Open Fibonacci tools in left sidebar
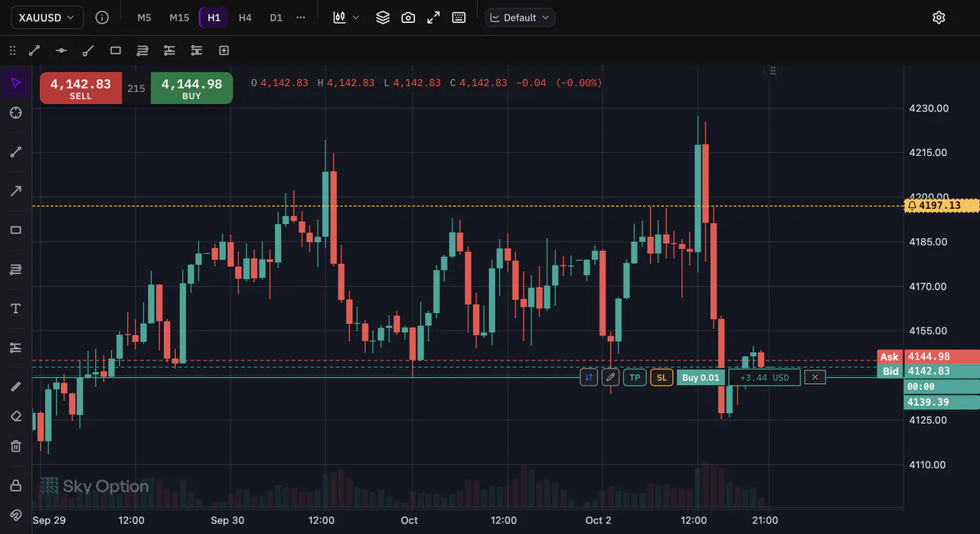This screenshot has height=534, width=980. pyautogui.click(x=15, y=269)
